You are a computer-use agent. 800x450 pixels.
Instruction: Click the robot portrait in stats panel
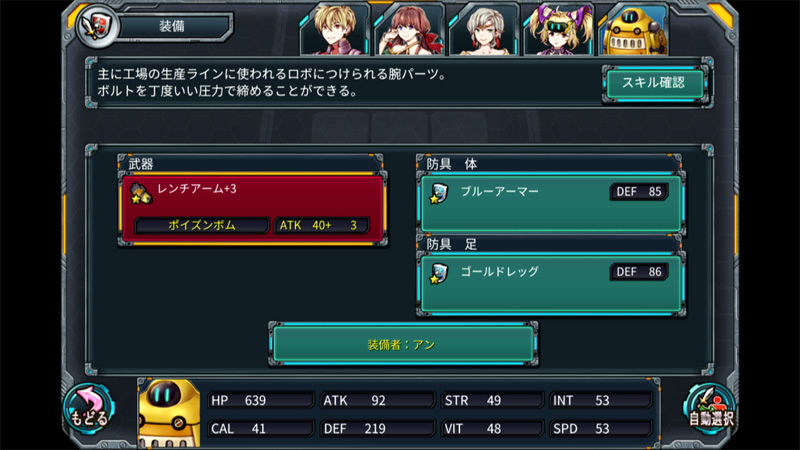coord(169,413)
